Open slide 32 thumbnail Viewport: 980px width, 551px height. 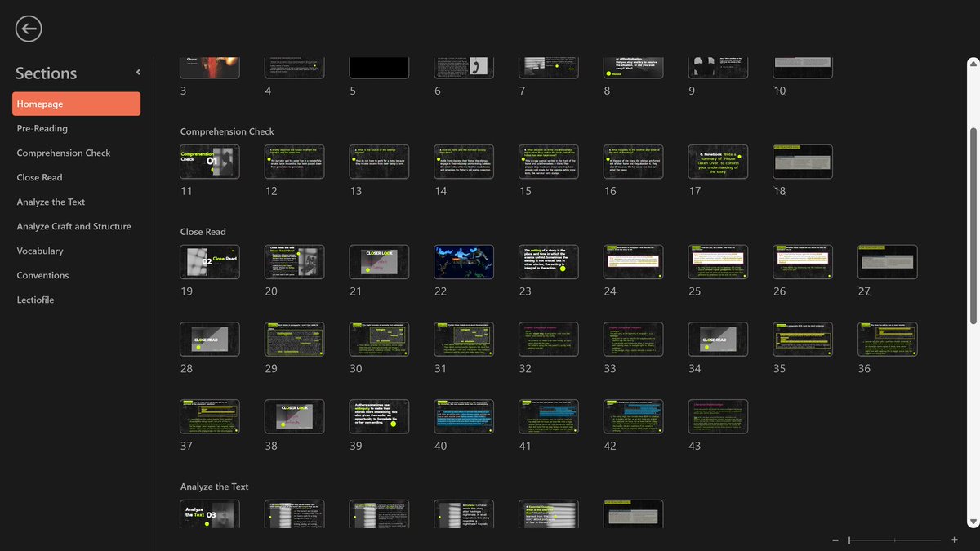coord(549,339)
